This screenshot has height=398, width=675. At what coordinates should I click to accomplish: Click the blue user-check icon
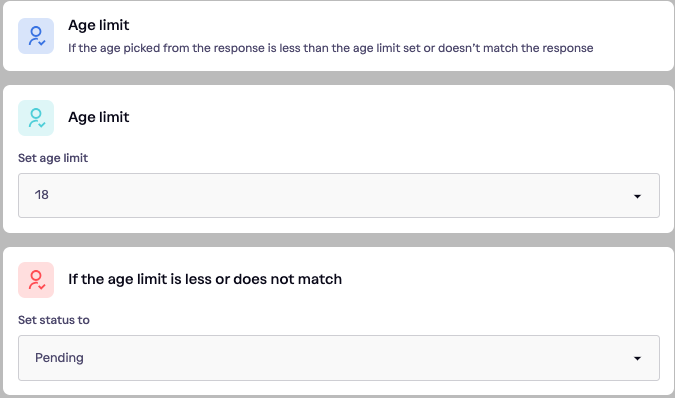pyautogui.click(x=36, y=36)
